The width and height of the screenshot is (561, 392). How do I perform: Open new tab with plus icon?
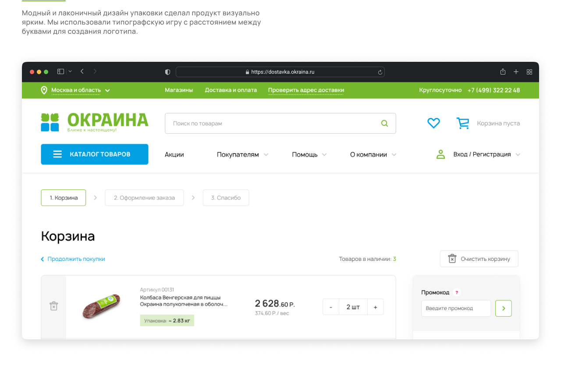516,71
